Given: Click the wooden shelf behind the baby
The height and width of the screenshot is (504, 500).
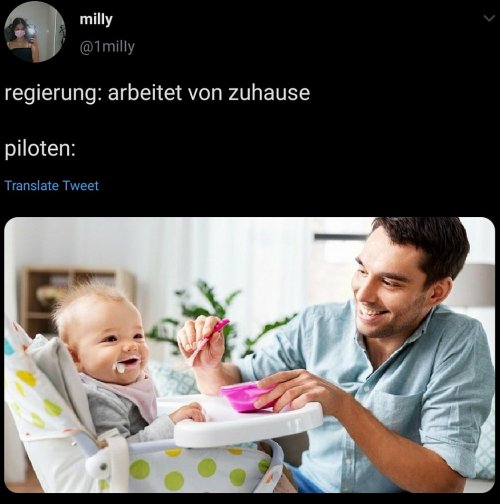Looking at the screenshot, I should coord(75,293).
